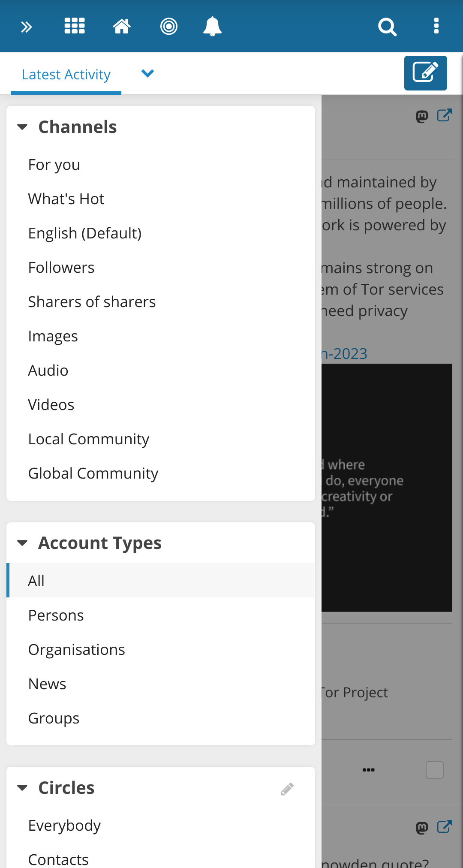Screen dimensions: 463x868
Task: Open the Global Community channel
Action: tap(93, 473)
